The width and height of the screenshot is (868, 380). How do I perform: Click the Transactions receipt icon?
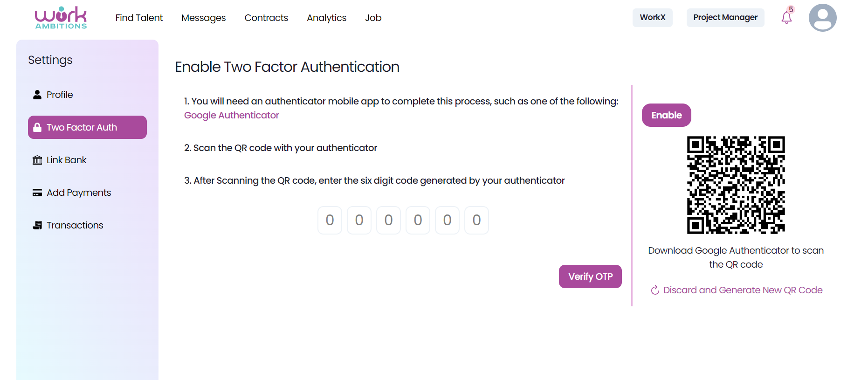37,225
